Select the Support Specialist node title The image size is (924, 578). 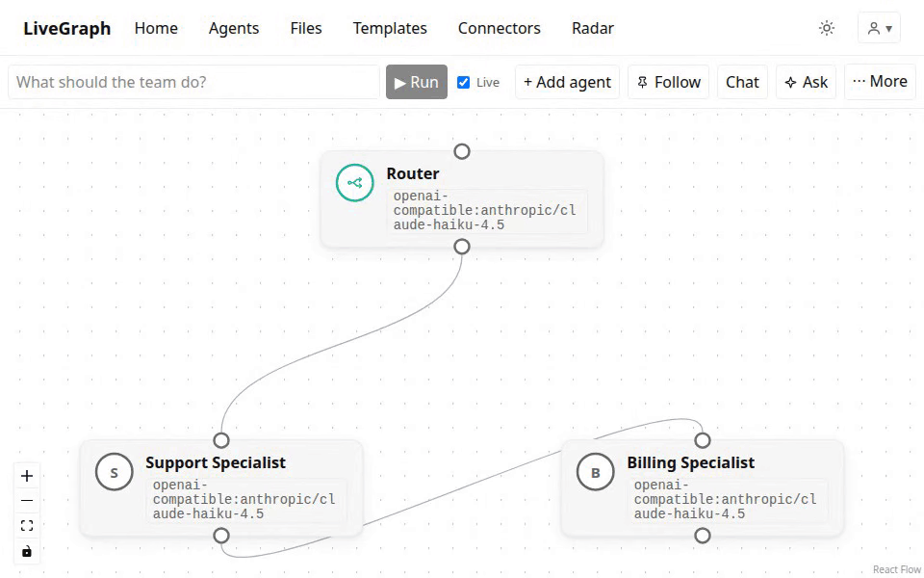216,462
